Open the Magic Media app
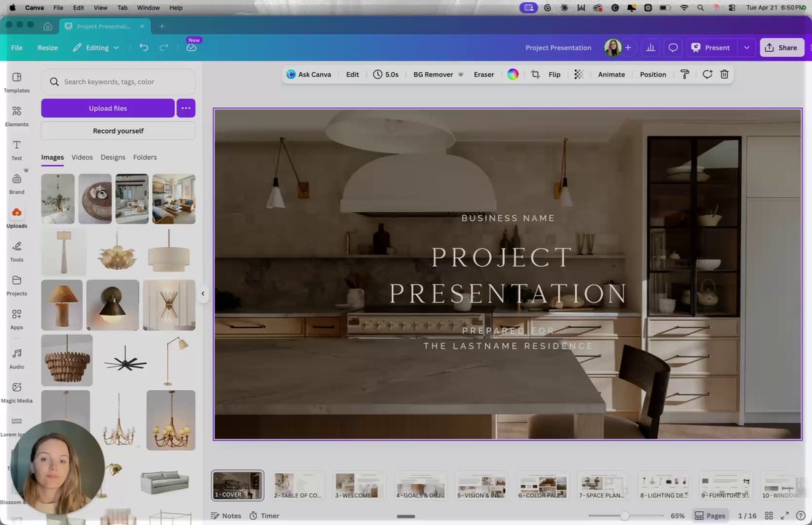This screenshot has height=525, width=812. pyautogui.click(x=17, y=392)
